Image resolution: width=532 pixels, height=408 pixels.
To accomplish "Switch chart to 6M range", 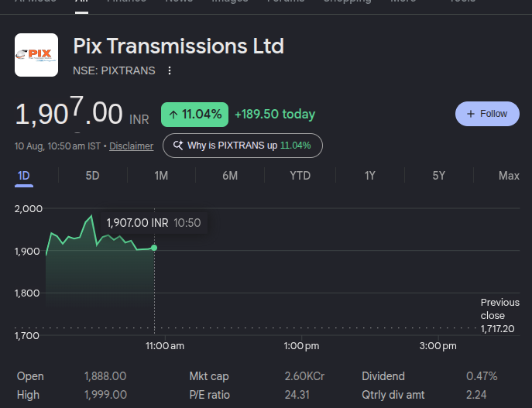I will click(230, 176).
